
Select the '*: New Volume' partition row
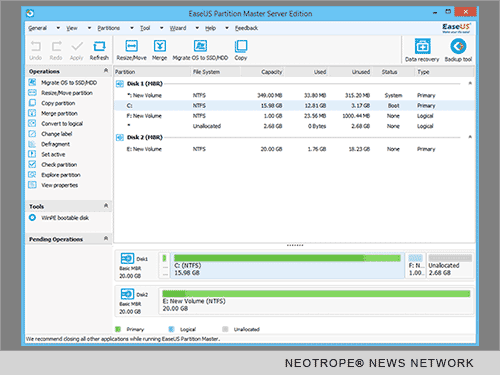pos(294,95)
